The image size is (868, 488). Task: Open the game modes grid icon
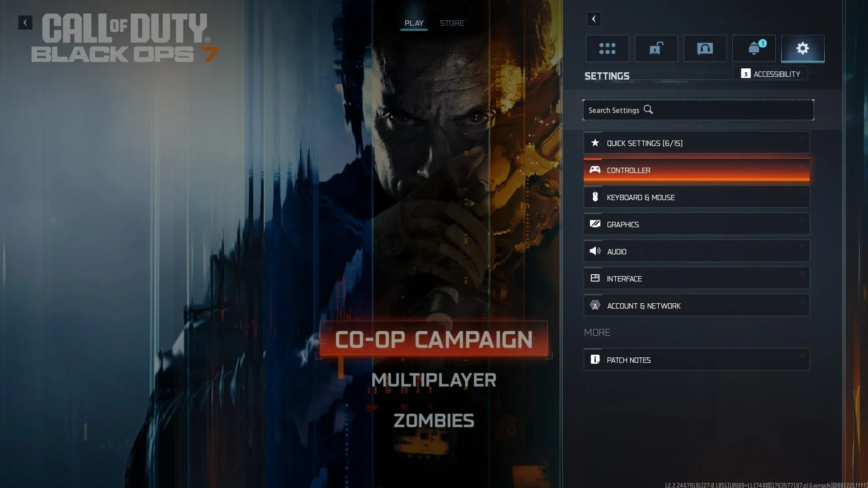608,48
